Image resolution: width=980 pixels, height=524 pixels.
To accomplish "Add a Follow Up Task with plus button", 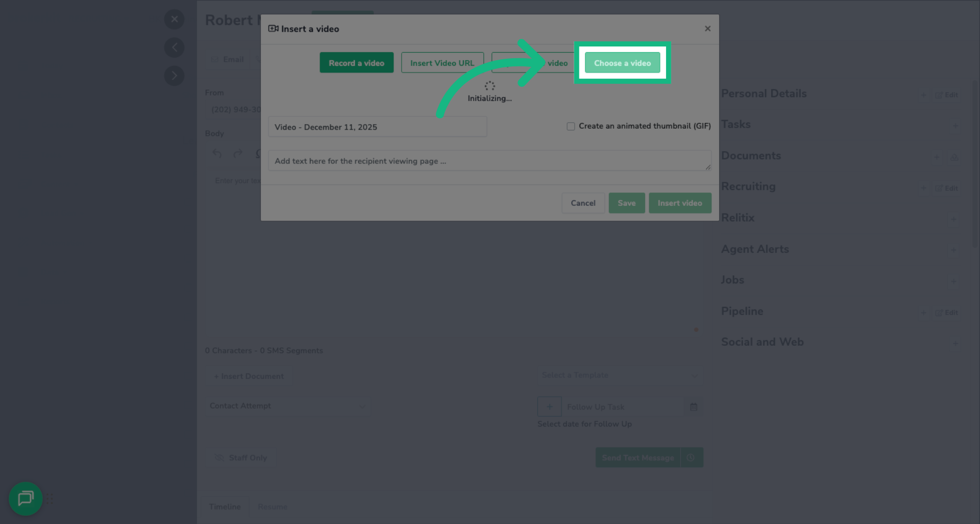I will point(549,407).
